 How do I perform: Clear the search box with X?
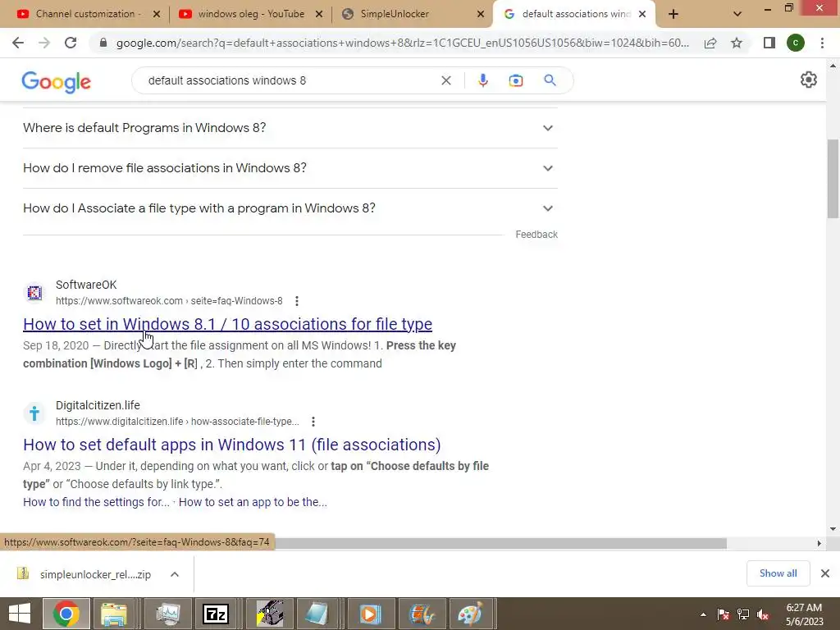pyautogui.click(x=445, y=80)
